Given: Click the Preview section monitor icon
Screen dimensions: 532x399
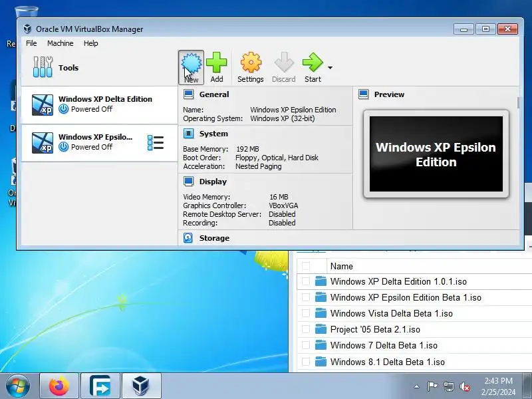Looking at the screenshot, I should click(x=363, y=94).
